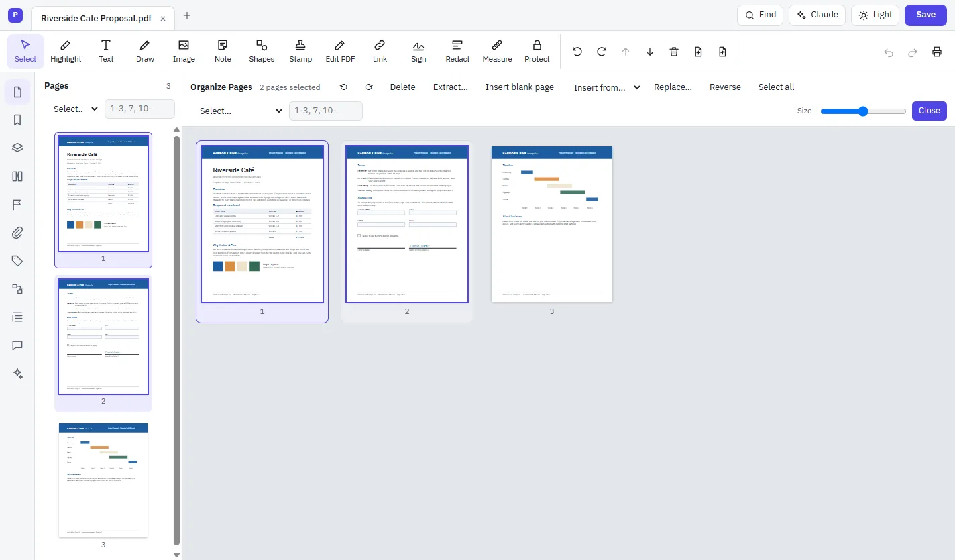Click the page-with-plus icon in toolbar
This screenshot has height=560, width=955.
(x=698, y=52)
